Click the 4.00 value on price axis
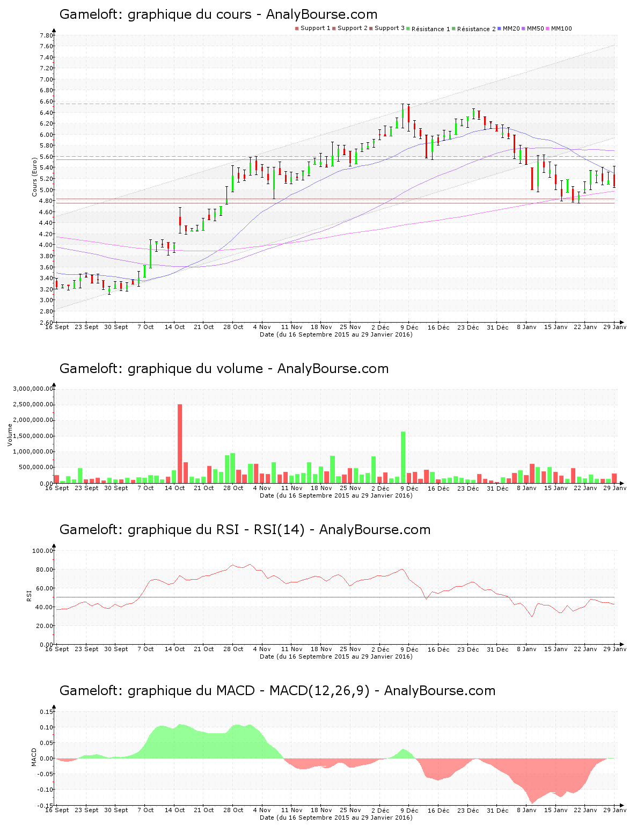The height and width of the screenshot is (832, 644). coord(46,245)
